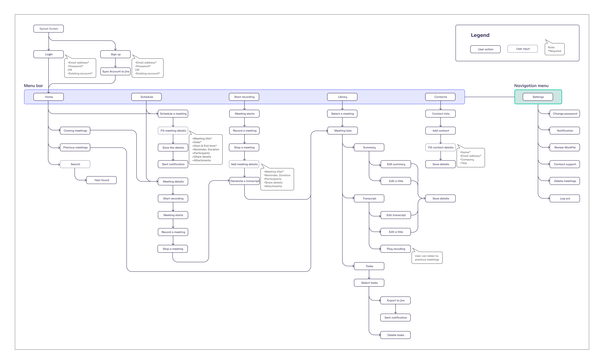Select the Edit summary node

coord(396,164)
